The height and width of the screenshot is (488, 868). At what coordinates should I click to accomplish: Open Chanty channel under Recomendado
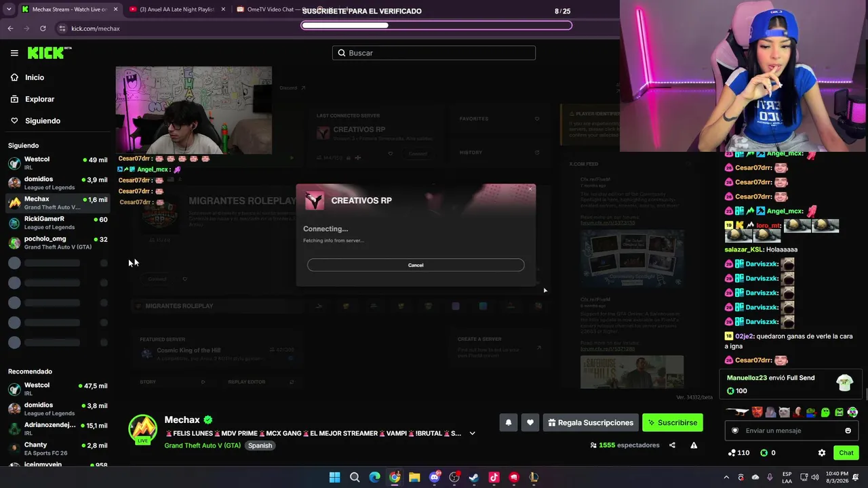pos(58,449)
